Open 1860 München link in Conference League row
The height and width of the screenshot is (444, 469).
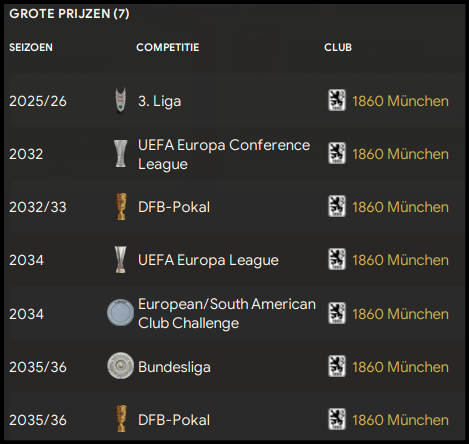click(400, 154)
